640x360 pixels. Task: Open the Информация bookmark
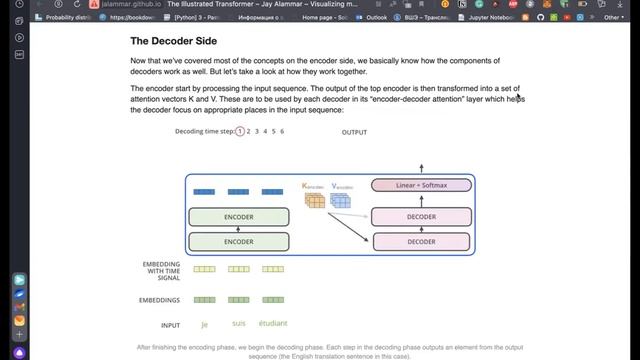(x=261, y=18)
